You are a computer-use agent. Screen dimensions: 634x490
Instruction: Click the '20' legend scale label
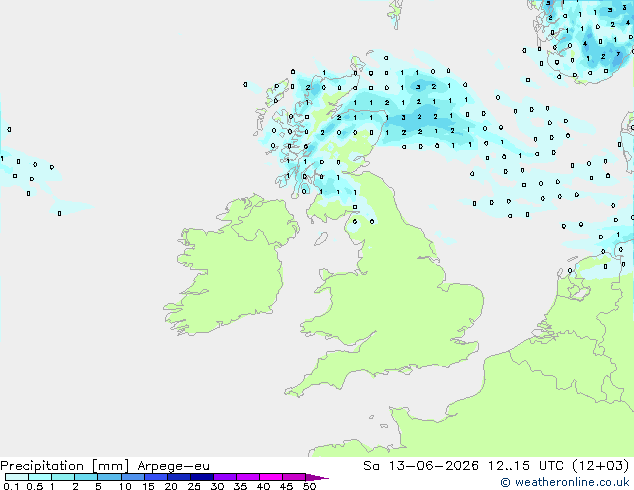pos(171,486)
